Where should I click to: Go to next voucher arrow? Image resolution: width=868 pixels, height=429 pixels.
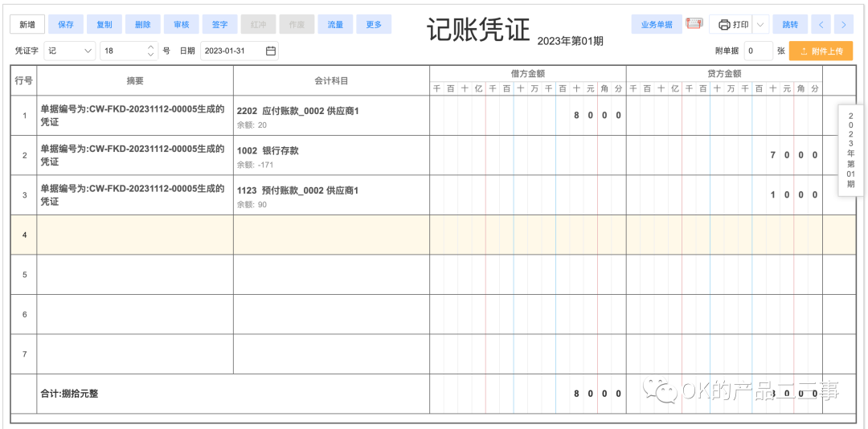pos(844,24)
